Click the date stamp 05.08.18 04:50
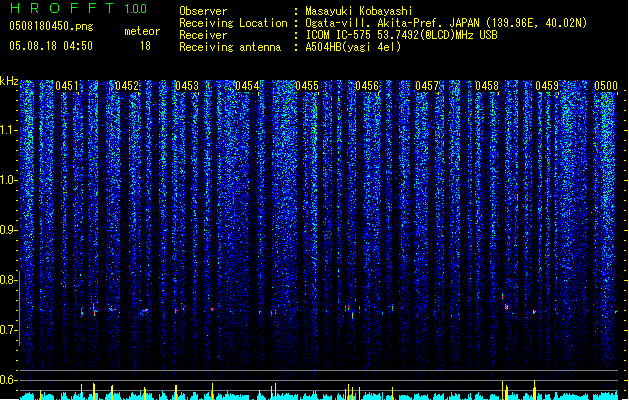The width and height of the screenshot is (629, 400). (x=51, y=46)
